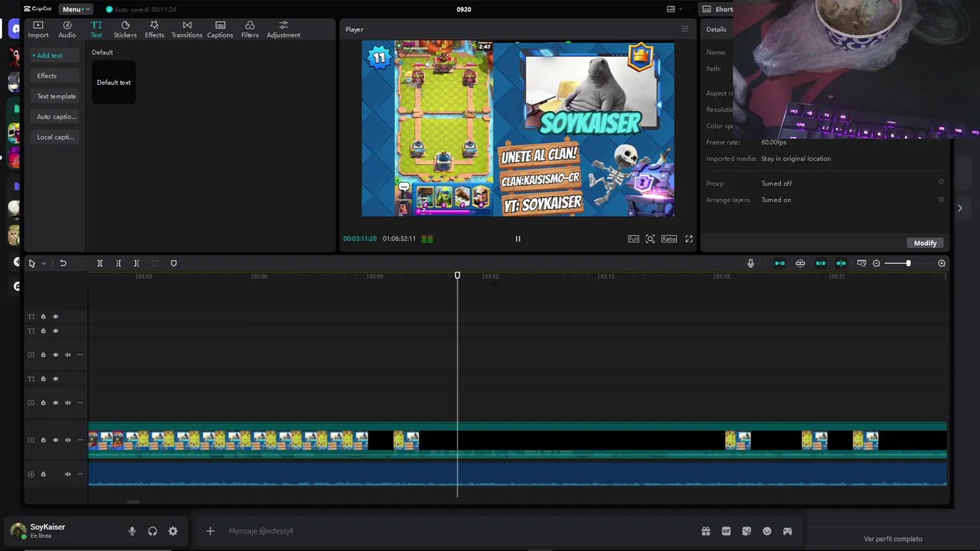Click the Arrange layers info help icon
Viewport: 980px width, 551px height.
[941, 199]
